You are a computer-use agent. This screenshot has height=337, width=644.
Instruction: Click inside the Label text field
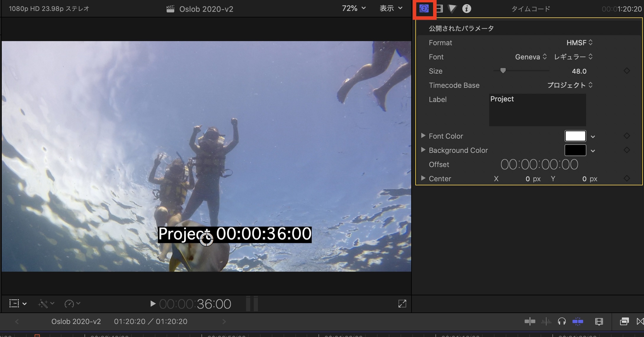click(537, 110)
